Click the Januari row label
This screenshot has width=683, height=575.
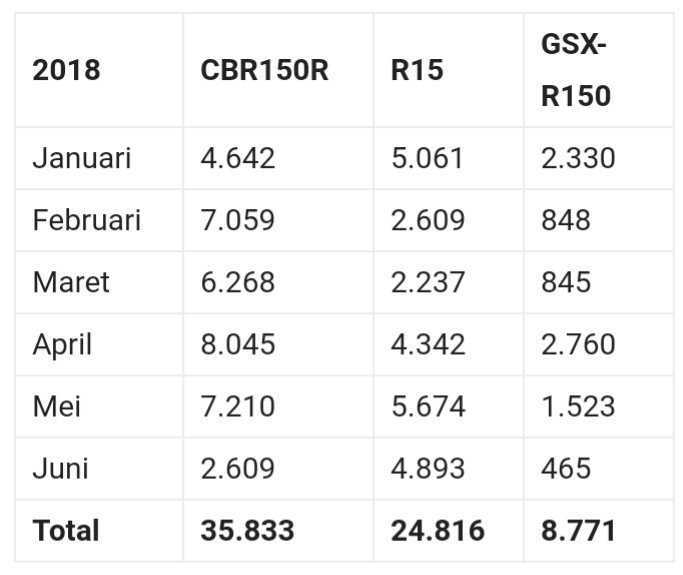pyautogui.click(x=82, y=158)
